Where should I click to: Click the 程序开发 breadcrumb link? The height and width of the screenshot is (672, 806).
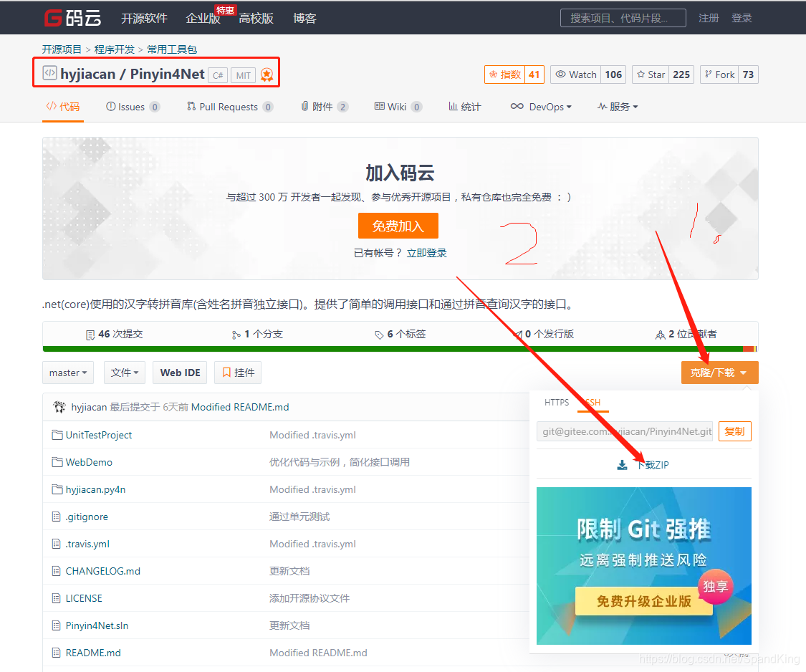tap(114, 49)
